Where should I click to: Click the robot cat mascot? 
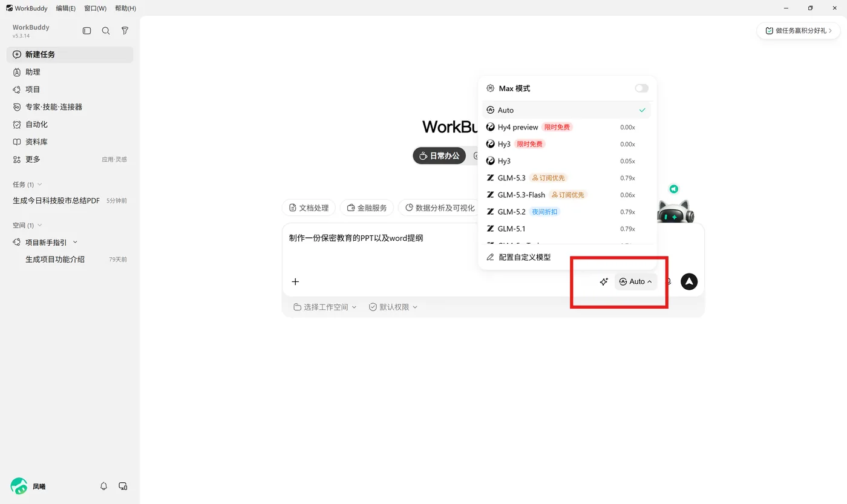pos(675,212)
